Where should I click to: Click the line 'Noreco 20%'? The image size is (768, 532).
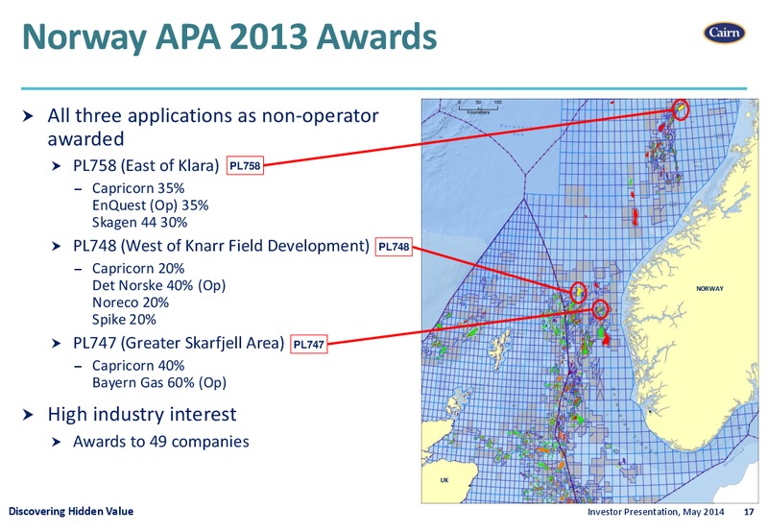coord(131,302)
